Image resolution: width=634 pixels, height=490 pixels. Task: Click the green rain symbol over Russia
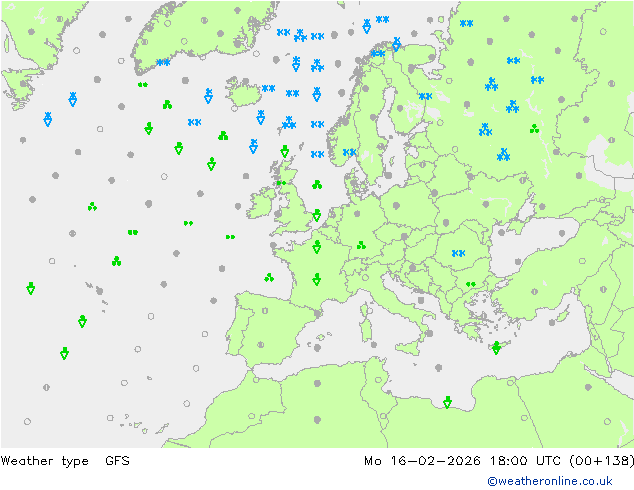tap(535, 129)
